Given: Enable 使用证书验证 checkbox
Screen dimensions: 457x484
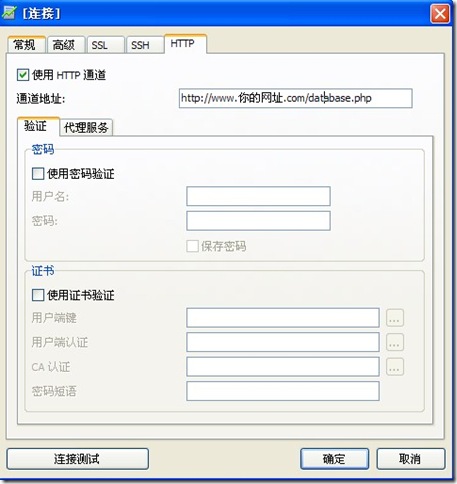Looking at the screenshot, I should click(x=38, y=295).
